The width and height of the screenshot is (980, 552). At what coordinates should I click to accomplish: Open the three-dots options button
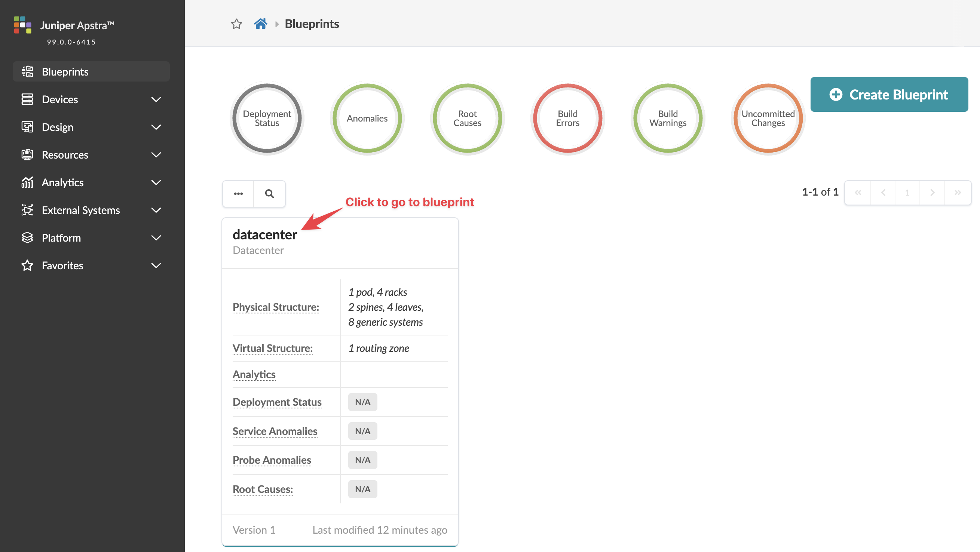point(239,194)
